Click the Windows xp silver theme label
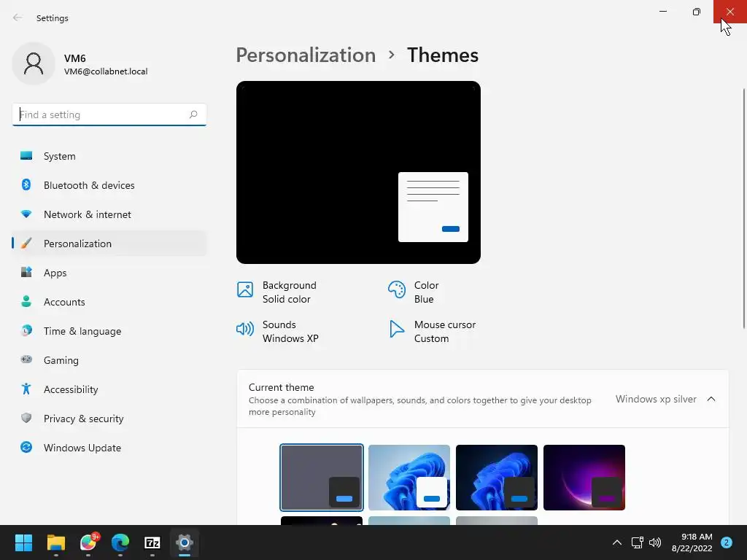Image resolution: width=747 pixels, height=560 pixels. click(656, 399)
